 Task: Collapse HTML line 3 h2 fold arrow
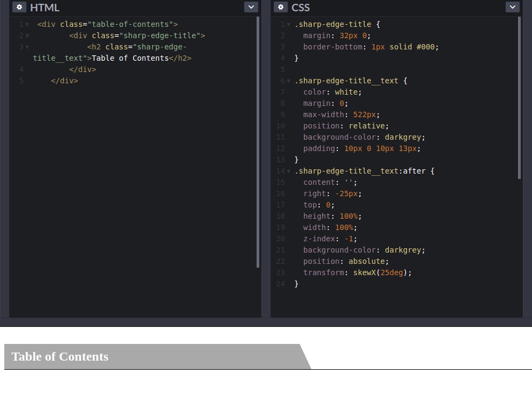tap(27, 47)
